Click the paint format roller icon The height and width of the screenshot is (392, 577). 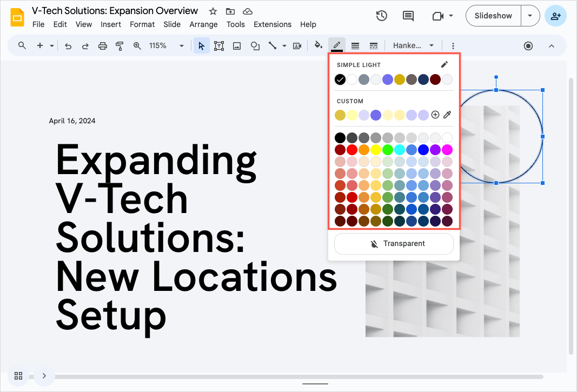click(120, 46)
